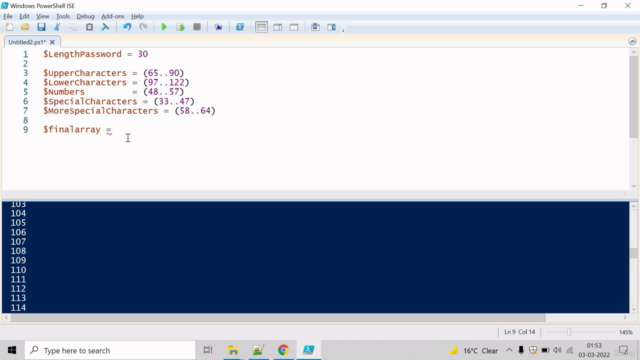
Task: Undo the last edit
Action: point(127,27)
